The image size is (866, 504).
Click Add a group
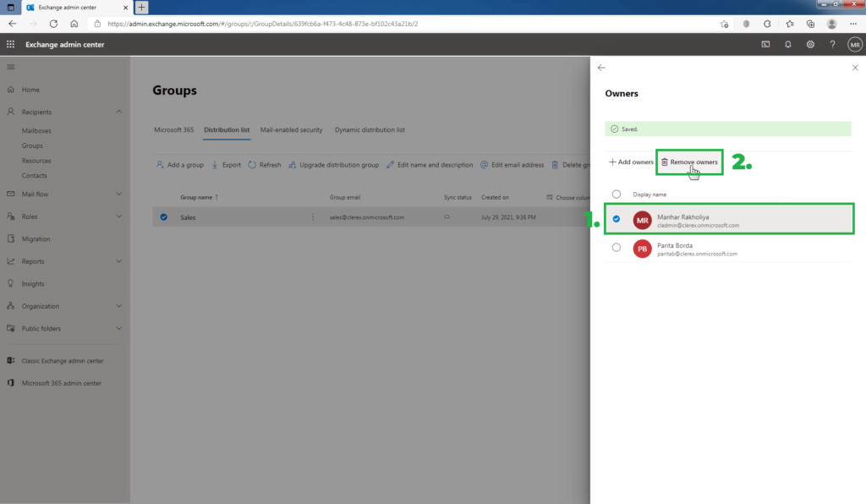click(x=179, y=165)
